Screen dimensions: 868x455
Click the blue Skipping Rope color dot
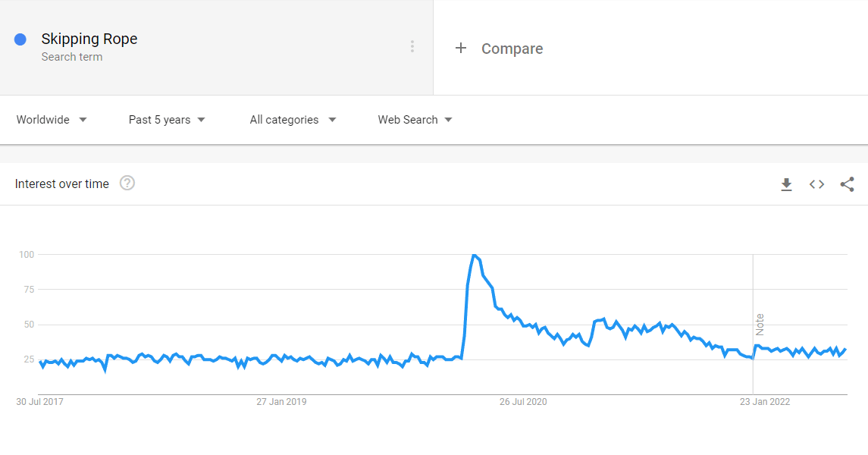point(20,39)
